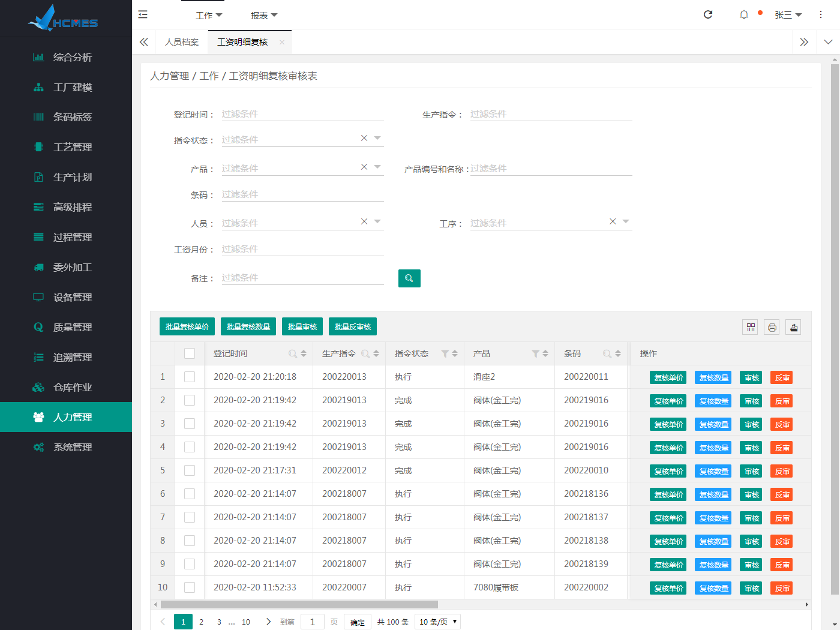Click the vertical three-dot more menu
This screenshot has height=630, width=840.
coord(821,14)
